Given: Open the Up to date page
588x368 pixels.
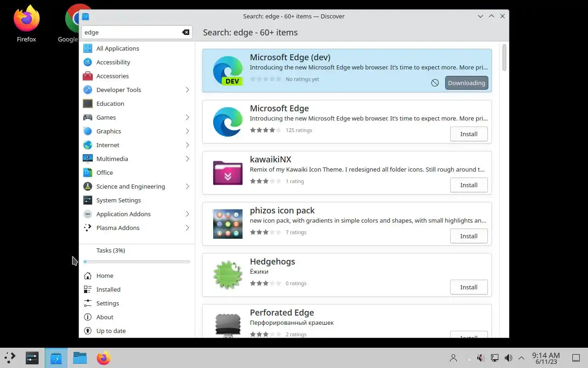Looking at the screenshot, I should [x=137, y=331].
